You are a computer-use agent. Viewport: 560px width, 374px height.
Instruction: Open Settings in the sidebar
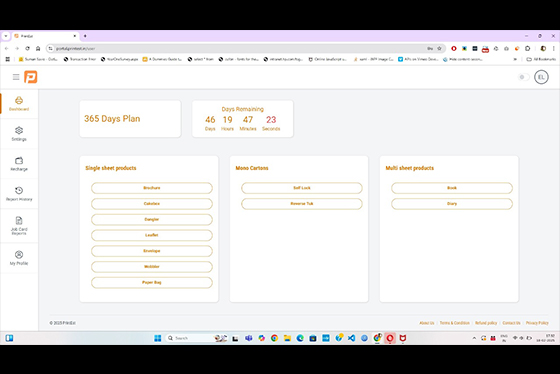(19, 134)
